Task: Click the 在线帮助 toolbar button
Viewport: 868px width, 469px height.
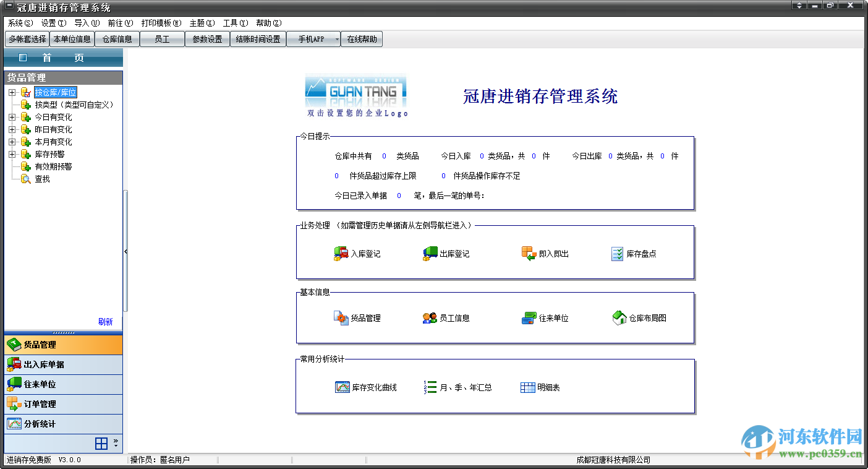Action: [x=362, y=39]
